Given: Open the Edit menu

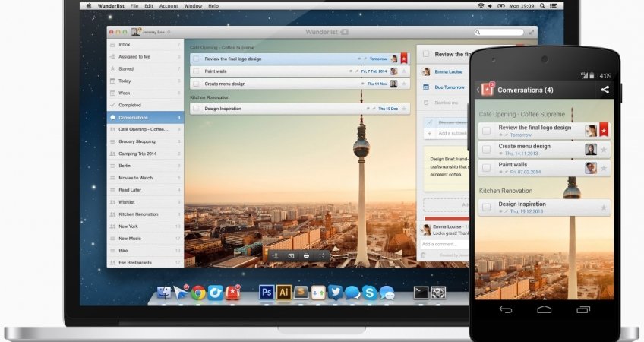Looking at the screenshot, I should click(x=149, y=6).
